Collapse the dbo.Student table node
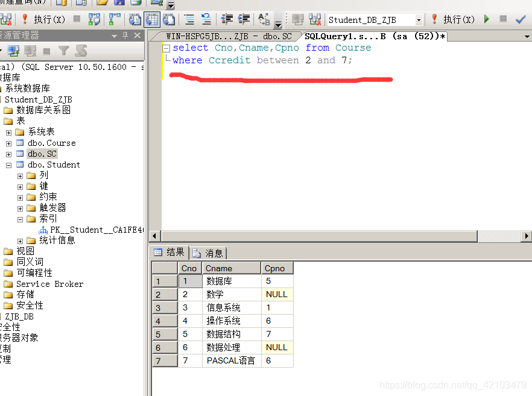The height and width of the screenshot is (396, 532). tap(8, 165)
